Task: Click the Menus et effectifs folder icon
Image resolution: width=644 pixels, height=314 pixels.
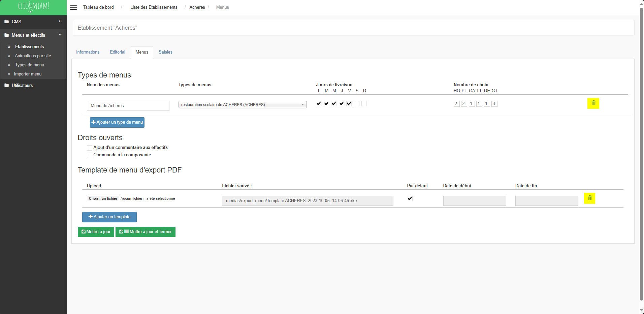Action: (x=7, y=35)
